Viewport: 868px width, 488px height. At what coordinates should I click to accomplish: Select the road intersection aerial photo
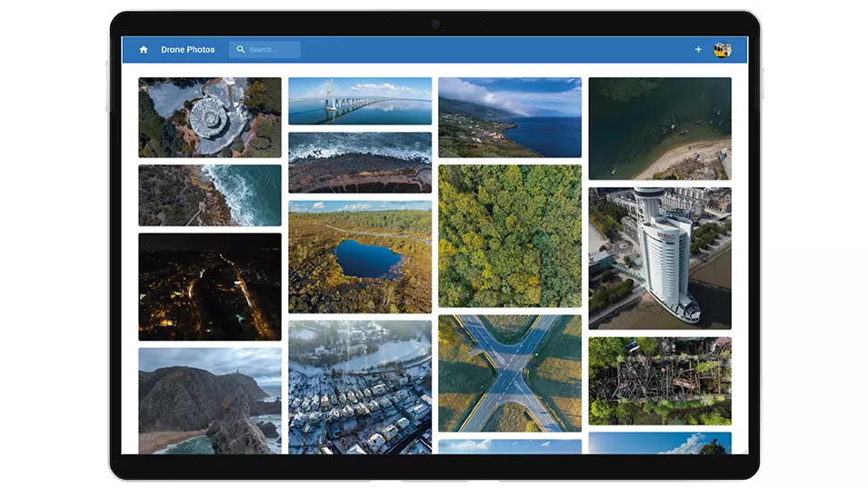click(510, 373)
